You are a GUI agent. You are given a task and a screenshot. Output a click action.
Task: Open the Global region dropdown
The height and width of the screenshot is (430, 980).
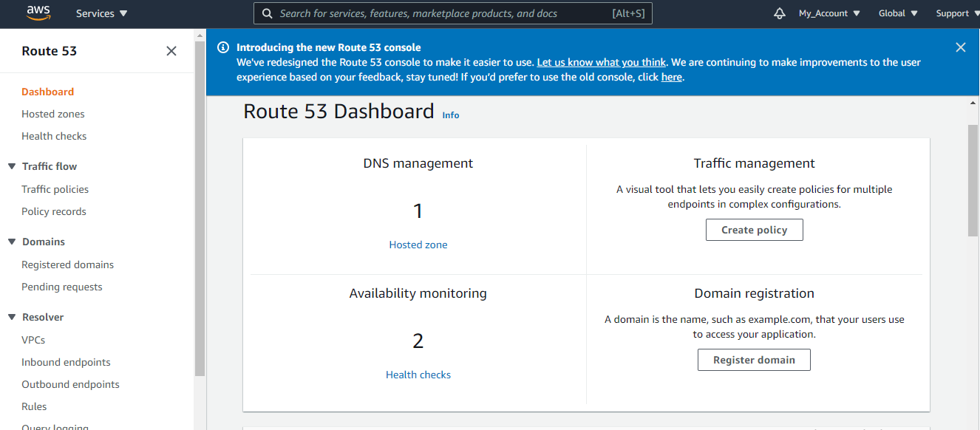tap(898, 13)
